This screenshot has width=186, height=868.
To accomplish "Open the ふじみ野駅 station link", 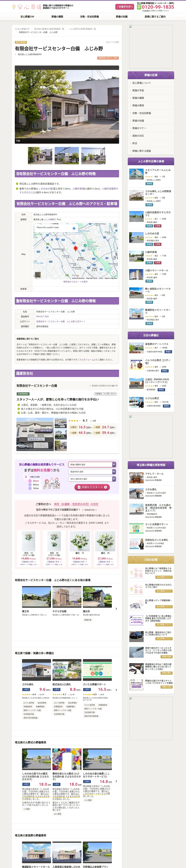I will click(49, 219).
